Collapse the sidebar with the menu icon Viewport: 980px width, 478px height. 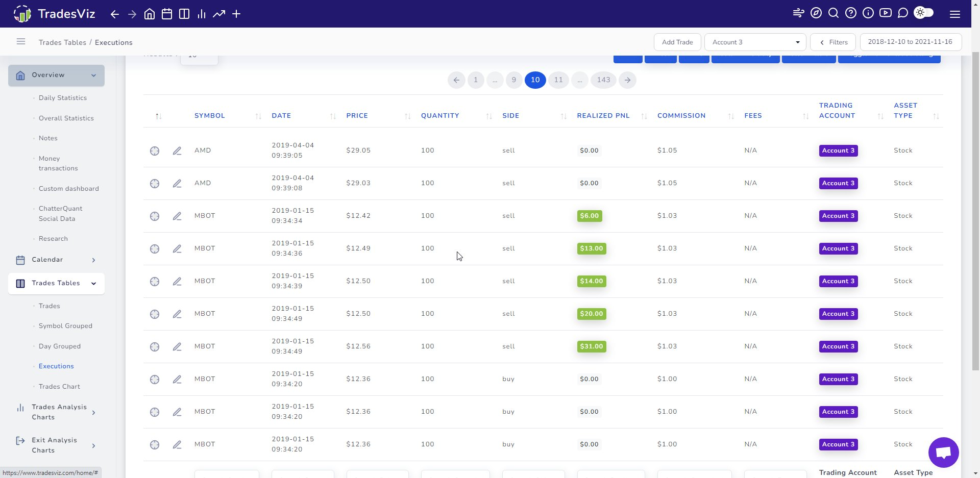point(21,41)
